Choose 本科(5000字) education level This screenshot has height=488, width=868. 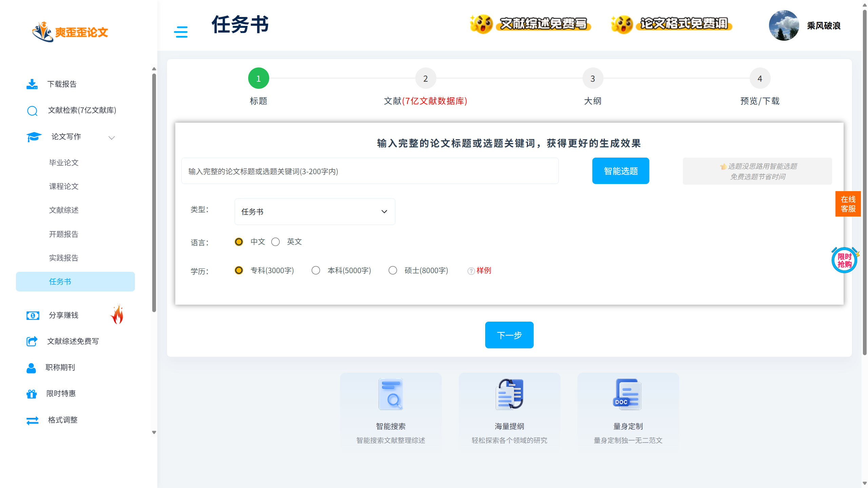316,270
